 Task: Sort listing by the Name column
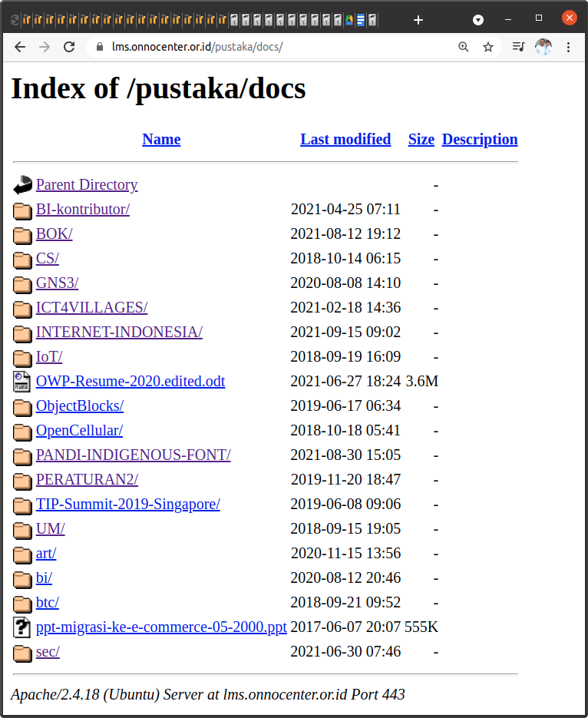(161, 139)
